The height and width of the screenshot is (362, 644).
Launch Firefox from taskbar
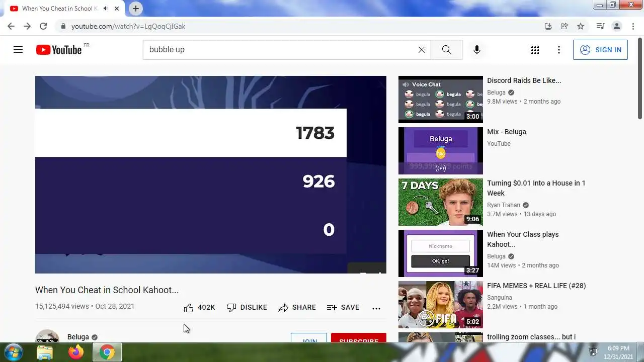pyautogui.click(x=76, y=352)
